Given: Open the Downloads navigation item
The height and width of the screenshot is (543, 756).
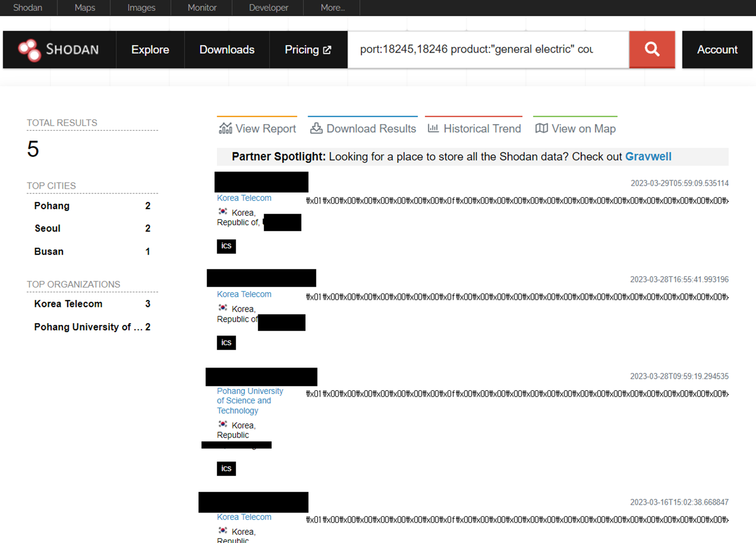Looking at the screenshot, I should (227, 50).
